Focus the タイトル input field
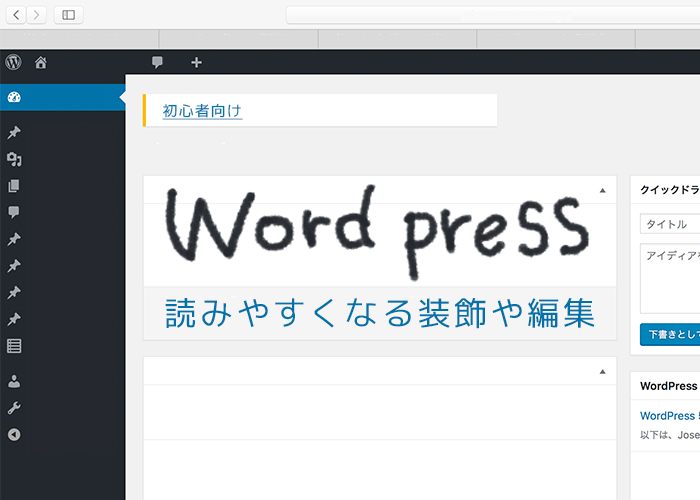The width and height of the screenshot is (700, 500). click(670, 224)
